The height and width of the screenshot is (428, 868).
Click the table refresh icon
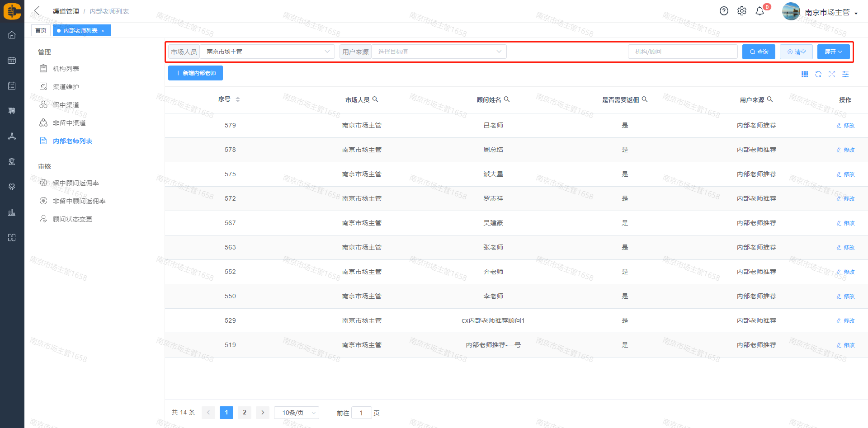pos(818,75)
